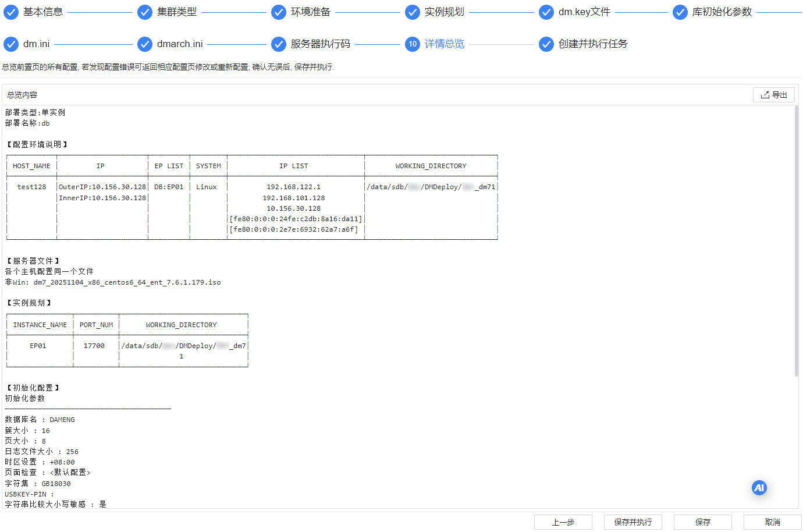Click the 服务器执行码 step checkmark icon
The image size is (803, 532).
(279, 44)
